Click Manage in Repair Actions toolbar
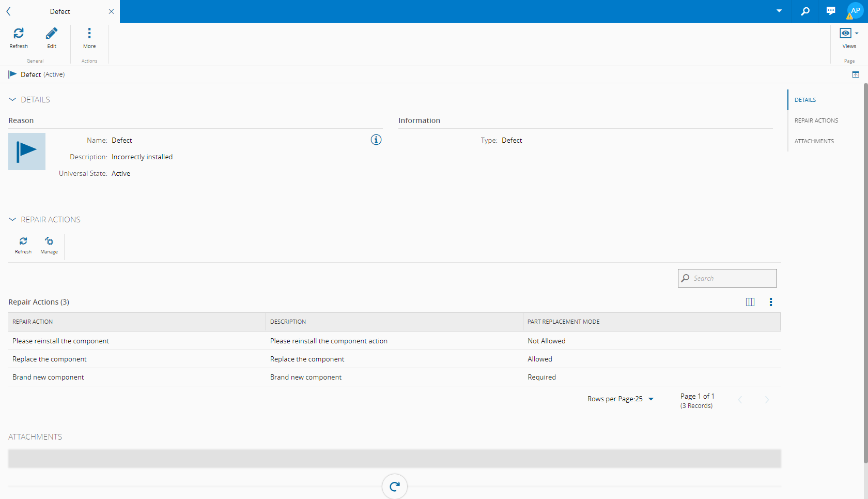Viewport: 868px width, 499px height. click(49, 245)
